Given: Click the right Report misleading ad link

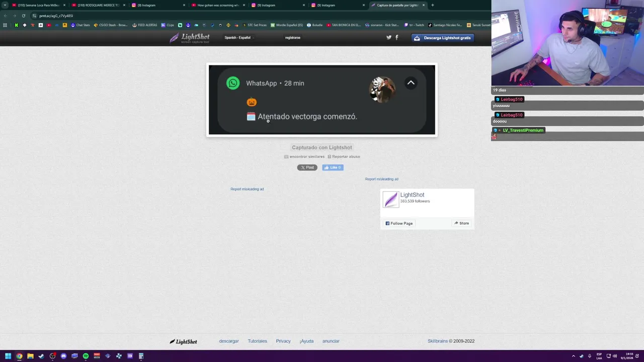Looking at the screenshot, I should pyautogui.click(x=381, y=179).
